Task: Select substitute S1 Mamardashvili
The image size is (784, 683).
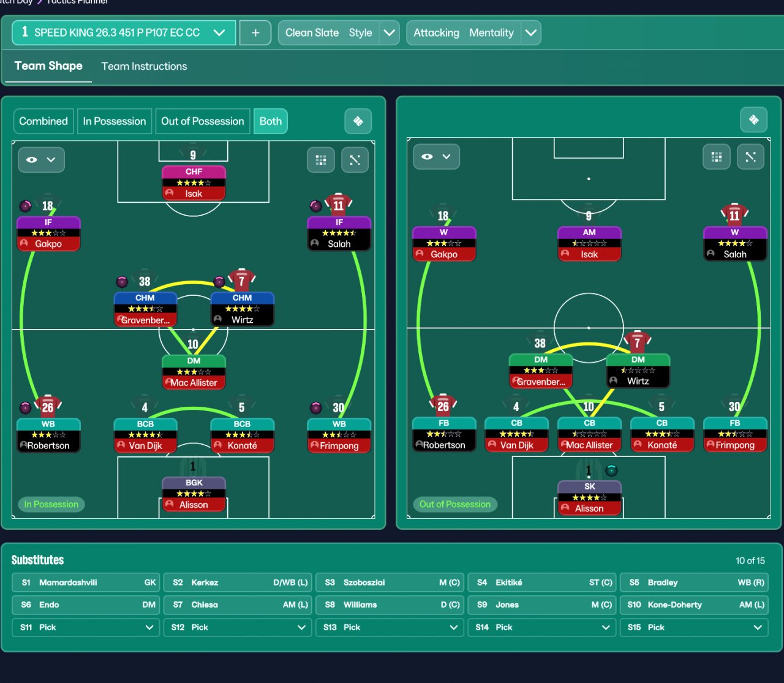Action: pyautogui.click(x=86, y=583)
